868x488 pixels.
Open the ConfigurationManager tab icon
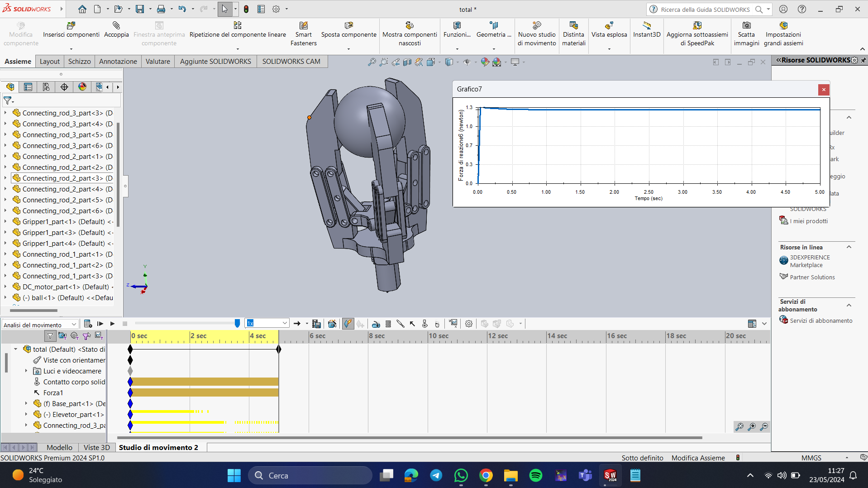click(46, 87)
